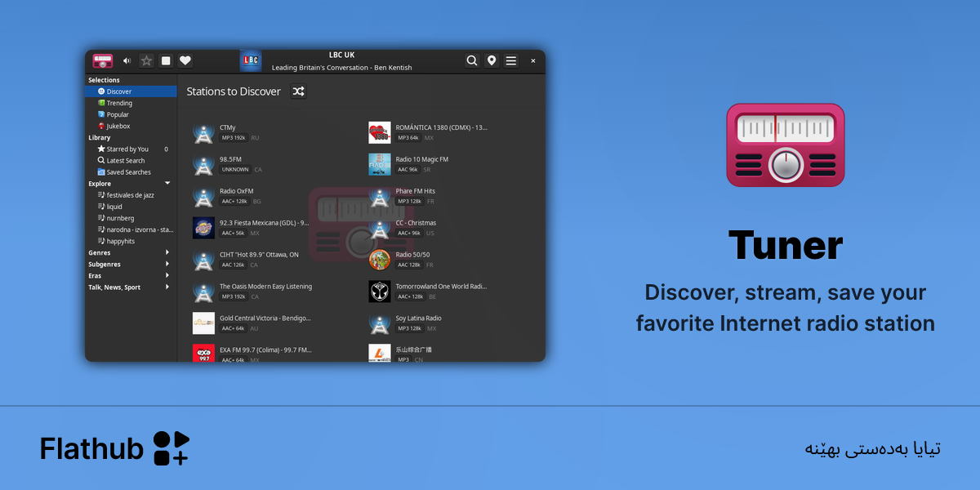Click the pink Tuner radio icon in the header
Viewport: 980px width, 490px height.
coord(103,60)
